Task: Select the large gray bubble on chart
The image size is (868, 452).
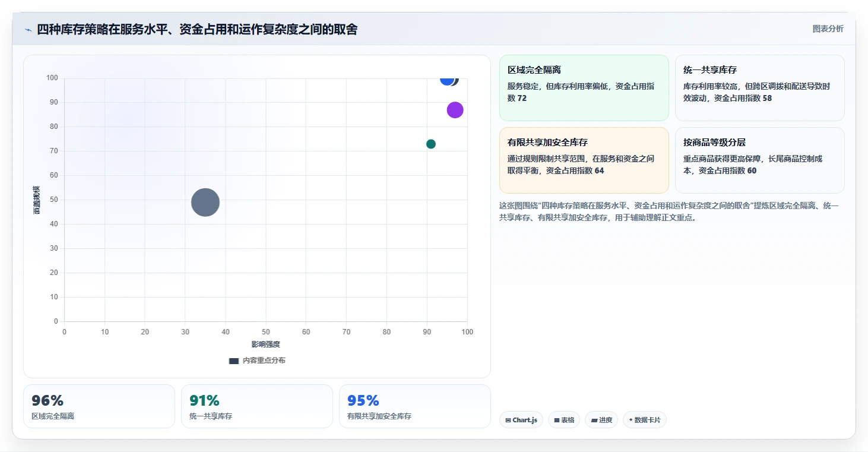Action: [x=205, y=203]
